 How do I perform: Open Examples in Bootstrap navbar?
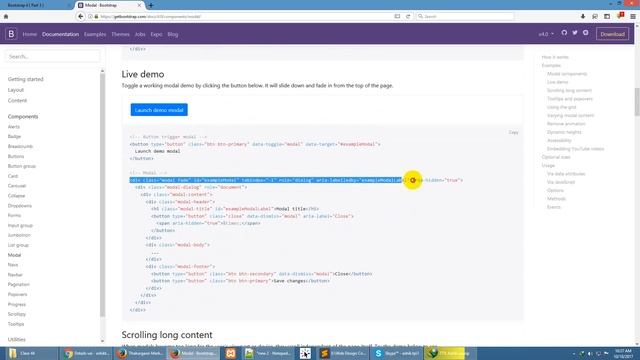point(95,34)
